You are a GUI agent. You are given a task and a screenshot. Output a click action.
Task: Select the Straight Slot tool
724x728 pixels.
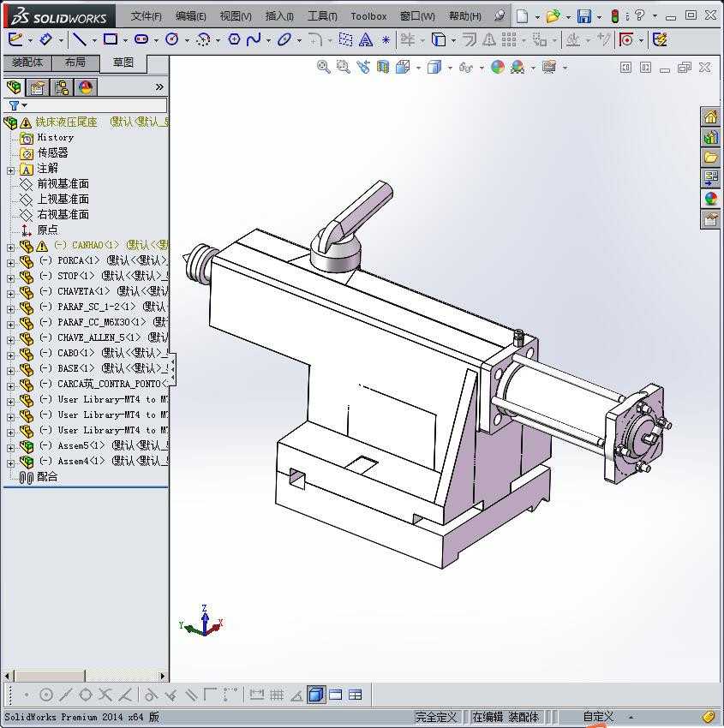coord(141,39)
